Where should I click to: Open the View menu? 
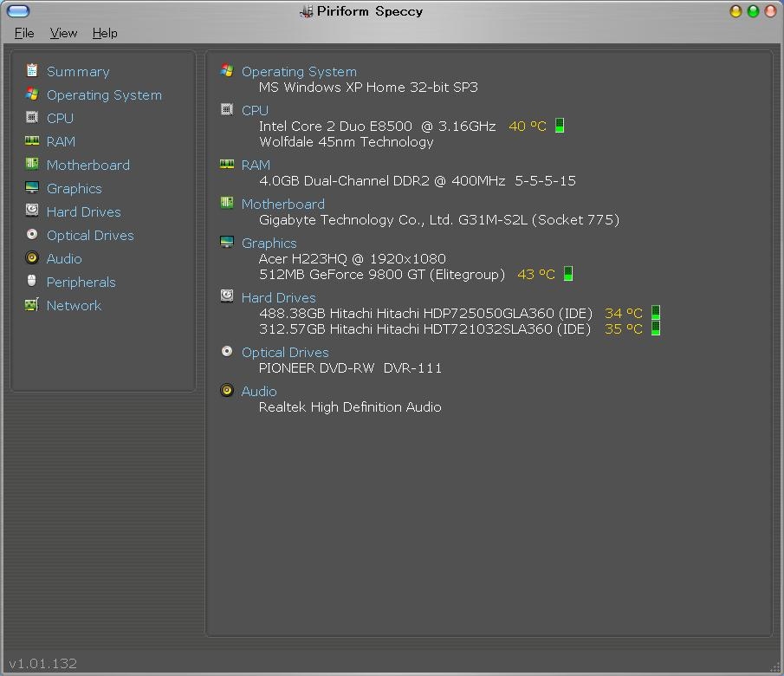[x=63, y=33]
